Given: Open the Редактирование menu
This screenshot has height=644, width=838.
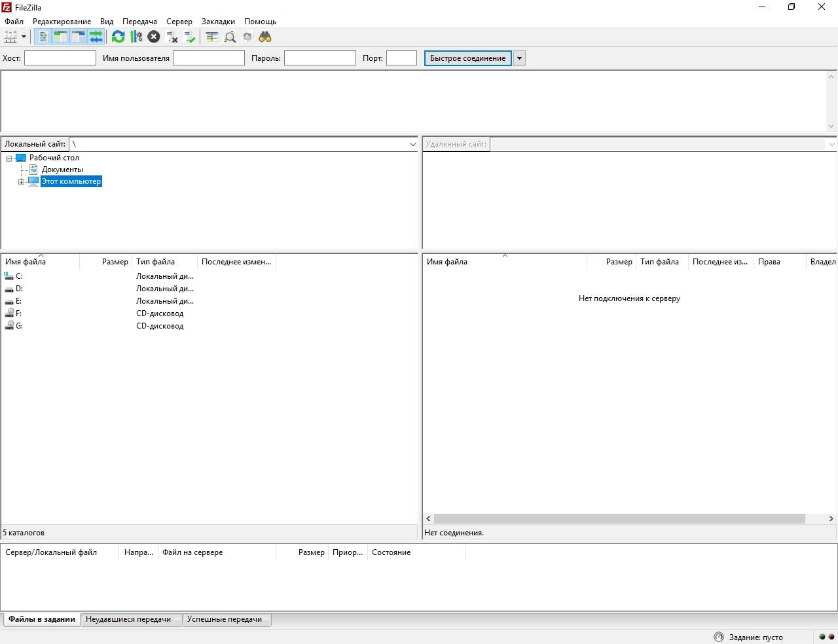Looking at the screenshot, I should tap(62, 22).
